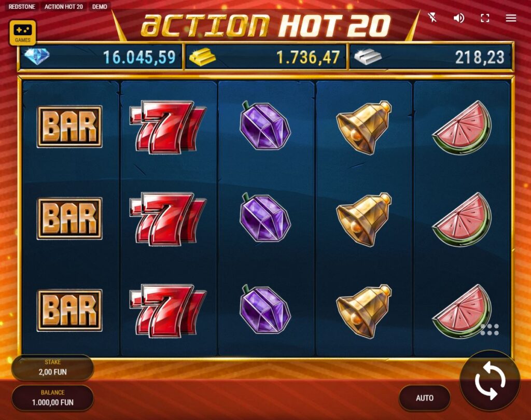Open the Stake 2,00 FUN selector

tap(52, 368)
